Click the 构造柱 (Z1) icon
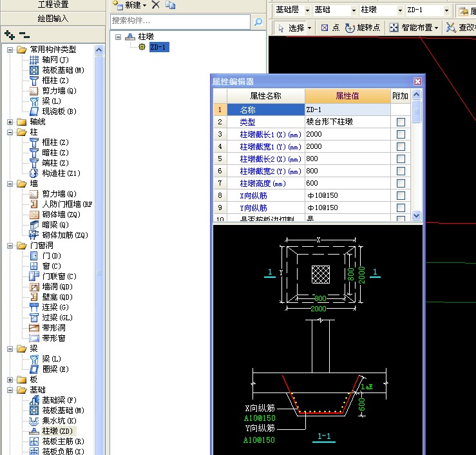Screen dimensions: 476x455 tap(34, 173)
